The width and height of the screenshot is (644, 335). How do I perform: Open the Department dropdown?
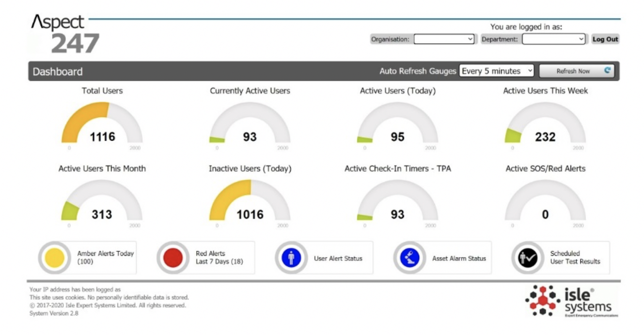point(554,39)
